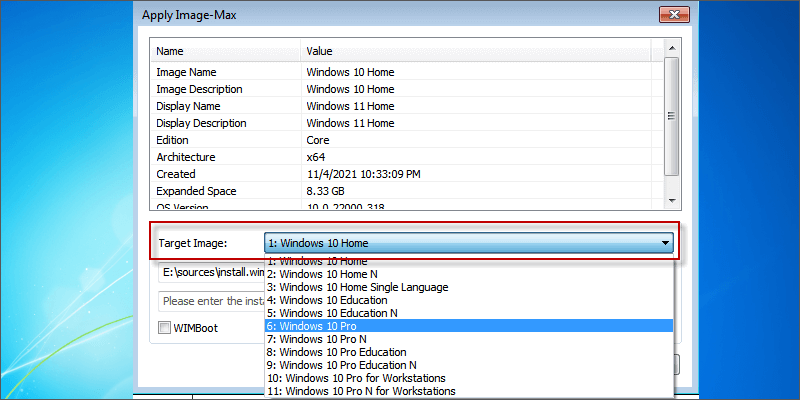Image resolution: width=800 pixels, height=400 pixels.
Task: Select '3: Windows 10 Home Single Language'
Action: coord(469,287)
